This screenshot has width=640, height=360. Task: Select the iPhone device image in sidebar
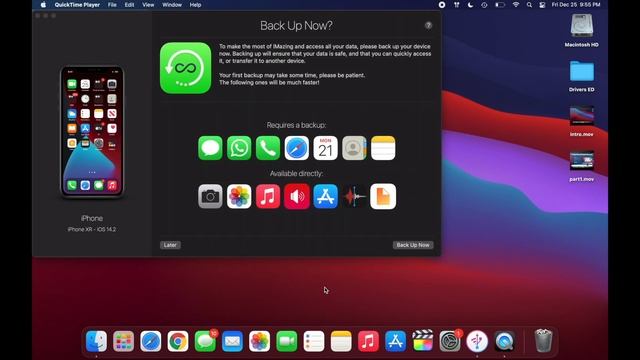tap(92, 132)
